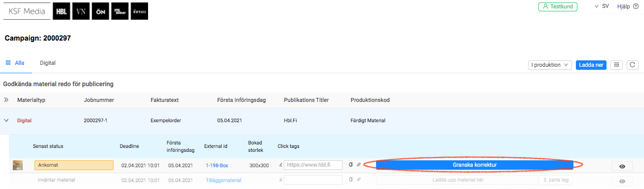Click copy icon in 1-198-Box row
The height and width of the screenshot is (189, 644).
tap(350, 165)
